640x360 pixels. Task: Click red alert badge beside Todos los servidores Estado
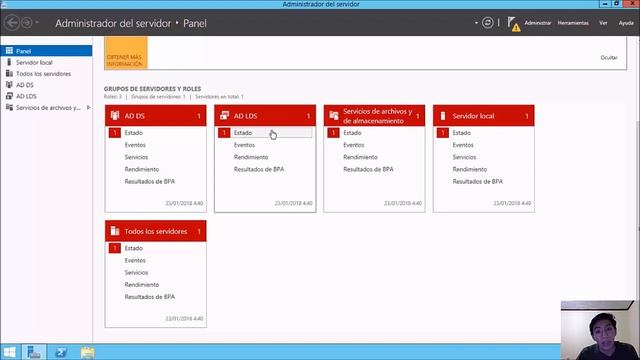tap(115, 248)
